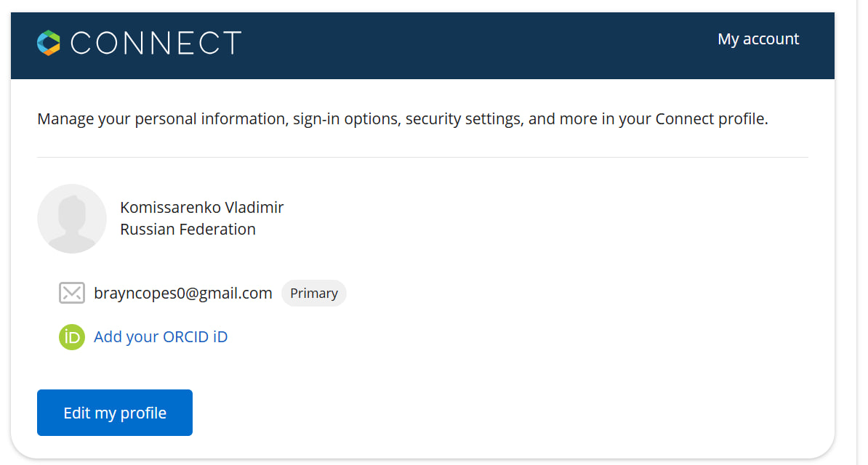The image size is (868, 465).
Task: Click the Manage your personal information sentence
Action: coord(402,118)
